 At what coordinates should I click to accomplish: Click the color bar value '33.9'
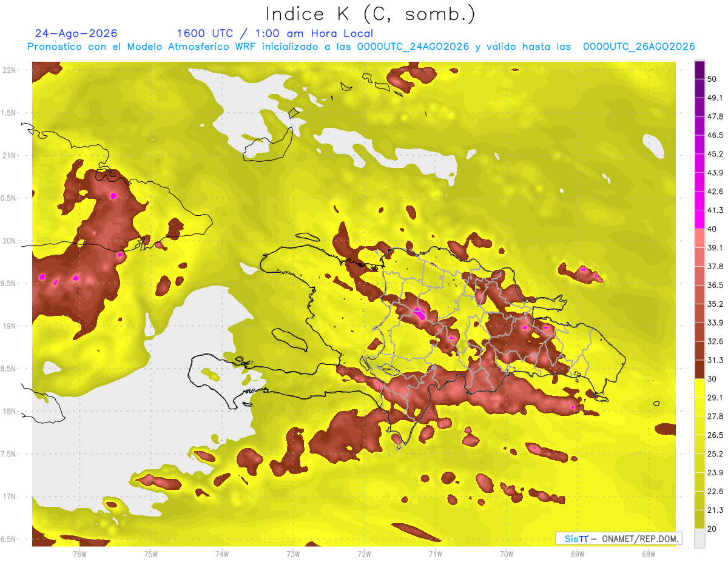point(715,323)
